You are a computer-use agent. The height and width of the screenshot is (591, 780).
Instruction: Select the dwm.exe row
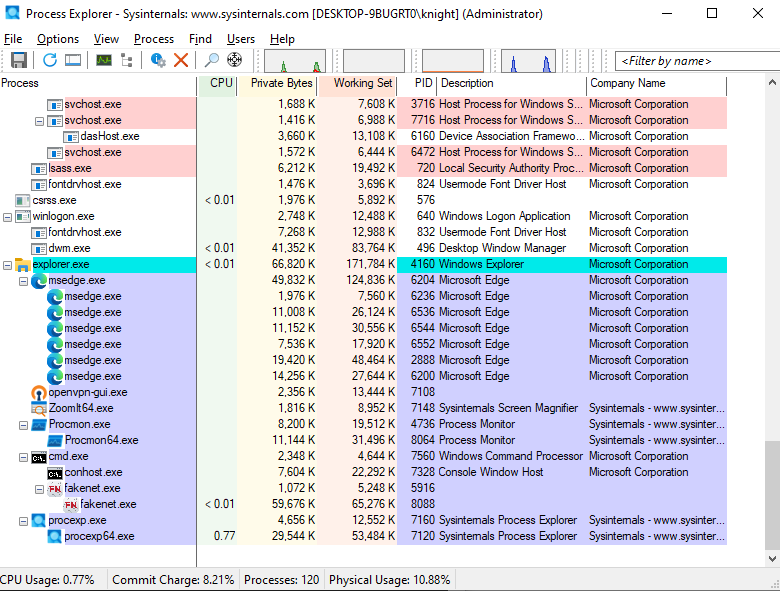363,248
